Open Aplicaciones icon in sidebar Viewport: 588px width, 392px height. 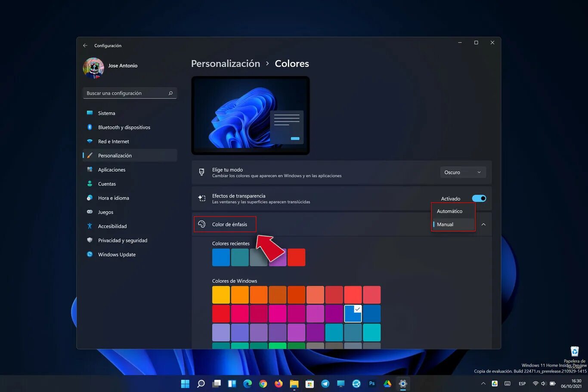(x=90, y=170)
